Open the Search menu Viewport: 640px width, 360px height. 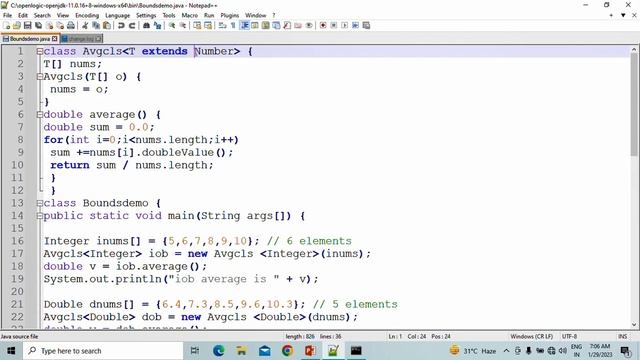(42, 15)
